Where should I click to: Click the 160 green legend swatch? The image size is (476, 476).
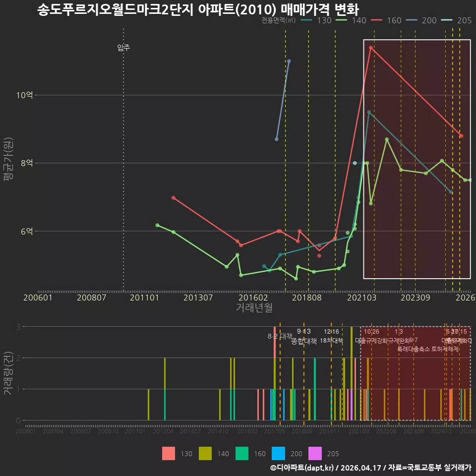click(242, 454)
